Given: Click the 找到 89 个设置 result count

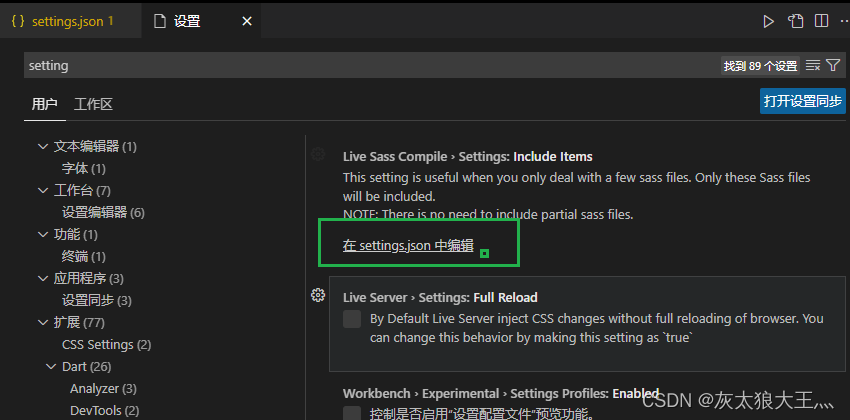Looking at the screenshot, I should [760, 66].
